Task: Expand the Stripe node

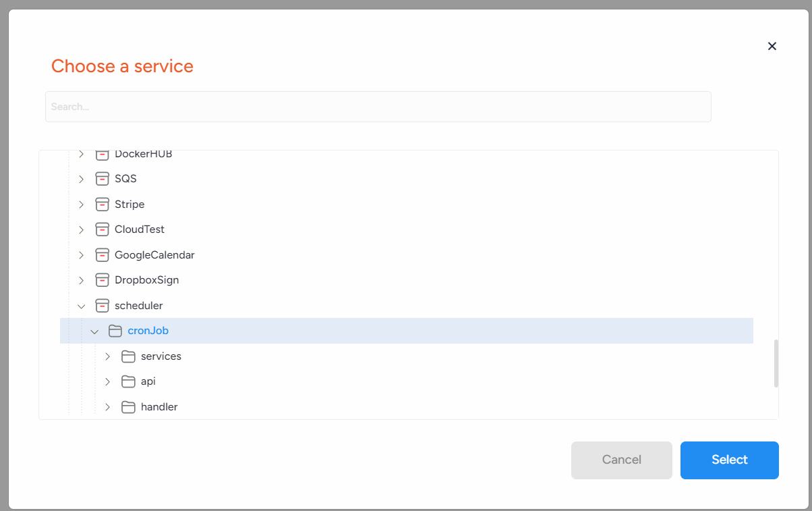Action: tap(82, 204)
